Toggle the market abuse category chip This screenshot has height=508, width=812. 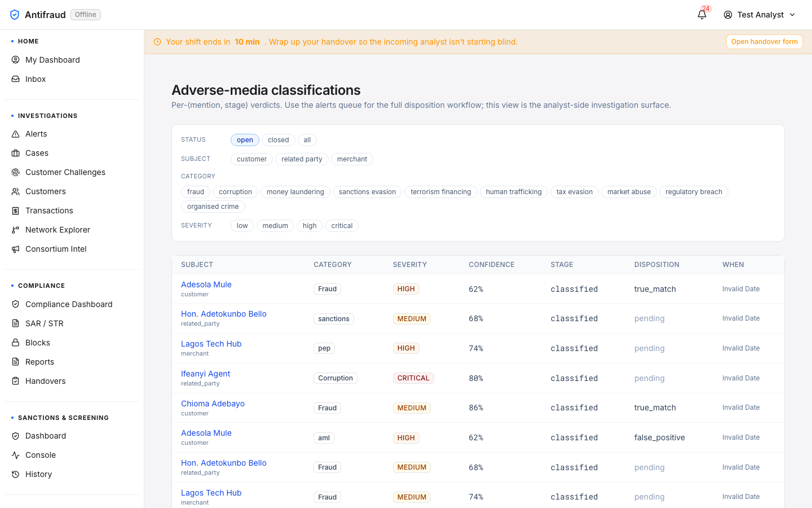tap(629, 192)
